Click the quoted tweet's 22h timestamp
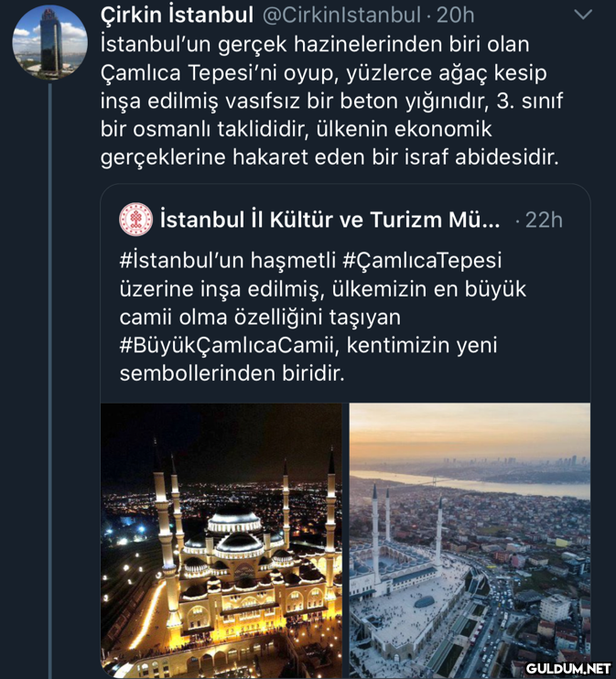616x679 pixels. click(544, 221)
